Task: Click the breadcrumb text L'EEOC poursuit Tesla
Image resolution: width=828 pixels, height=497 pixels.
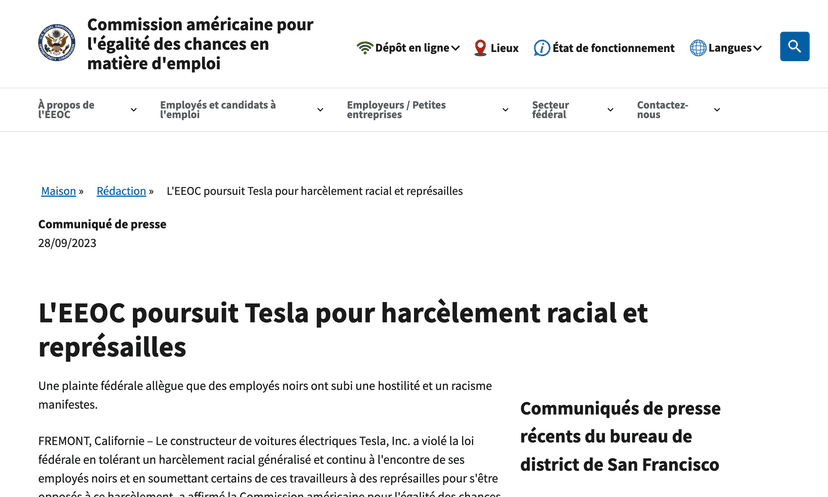Action: (315, 191)
